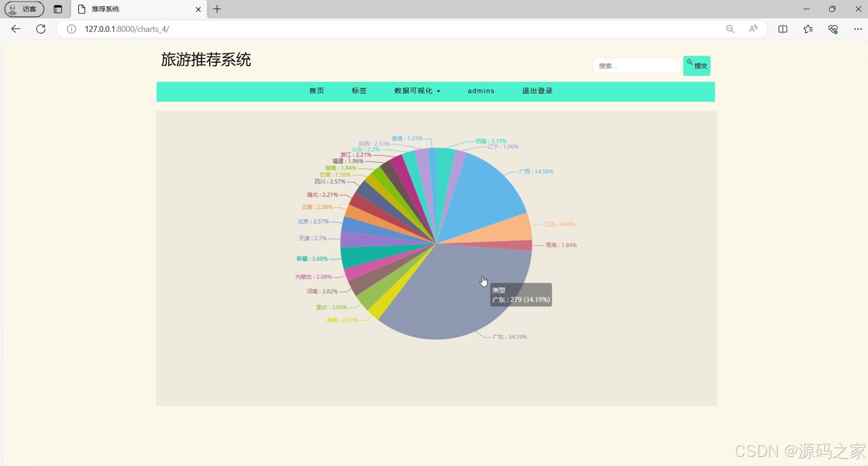
Task: Click the split screen icon
Action: click(782, 29)
